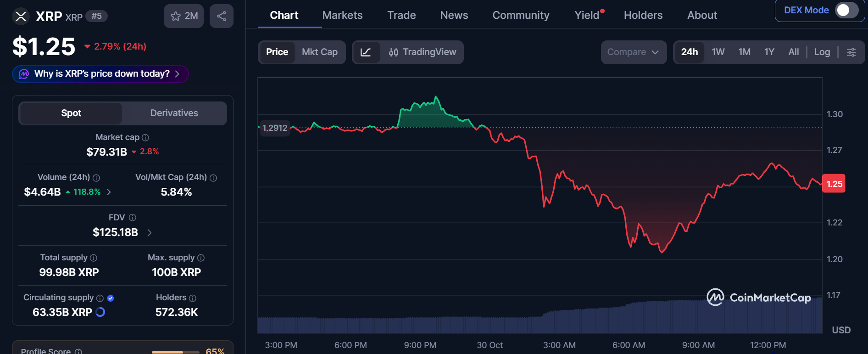Switch to line chart view icon
The image size is (868, 354).
[x=366, y=52]
